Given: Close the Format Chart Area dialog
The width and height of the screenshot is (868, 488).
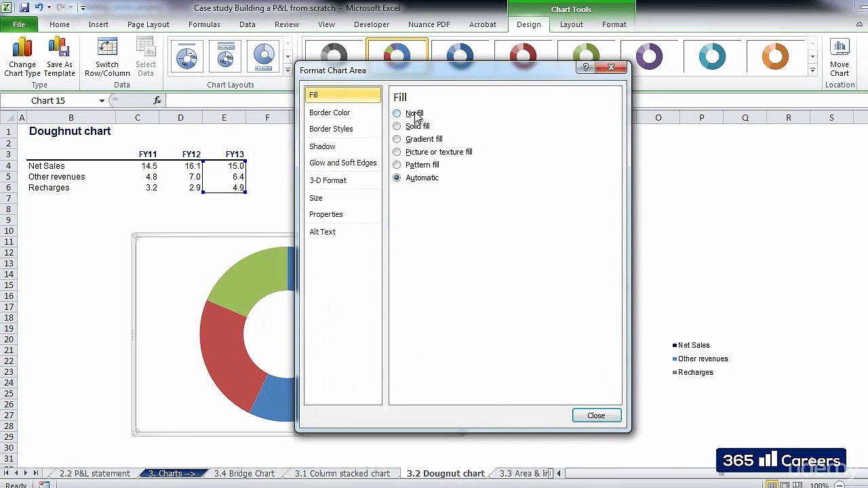Looking at the screenshot, I should coord(596,415).
